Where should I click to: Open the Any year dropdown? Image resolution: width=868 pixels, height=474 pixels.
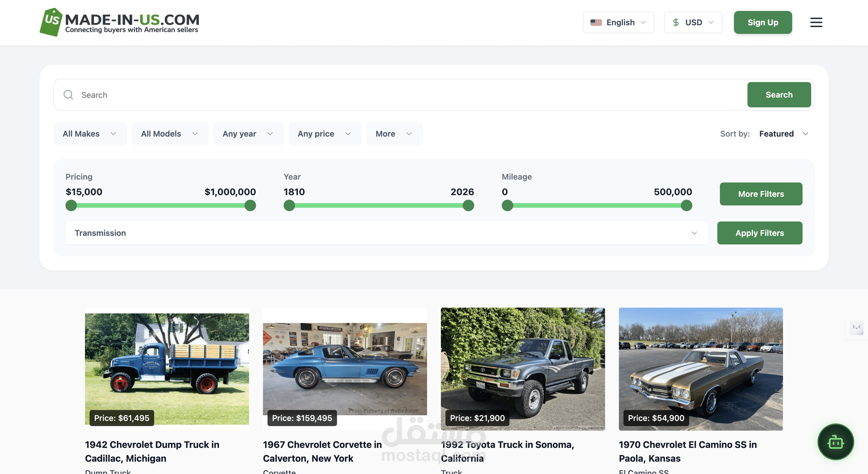pos(248,134)
